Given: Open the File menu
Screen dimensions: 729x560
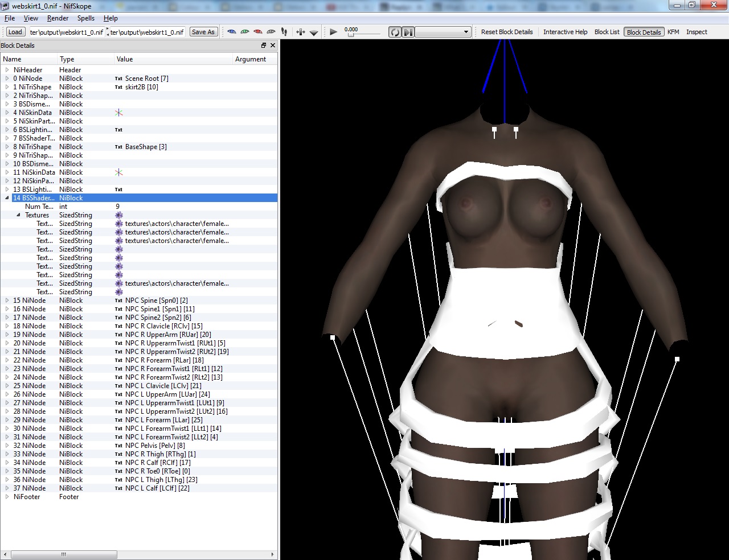Looking at the screenshot, I should point(10,18).
